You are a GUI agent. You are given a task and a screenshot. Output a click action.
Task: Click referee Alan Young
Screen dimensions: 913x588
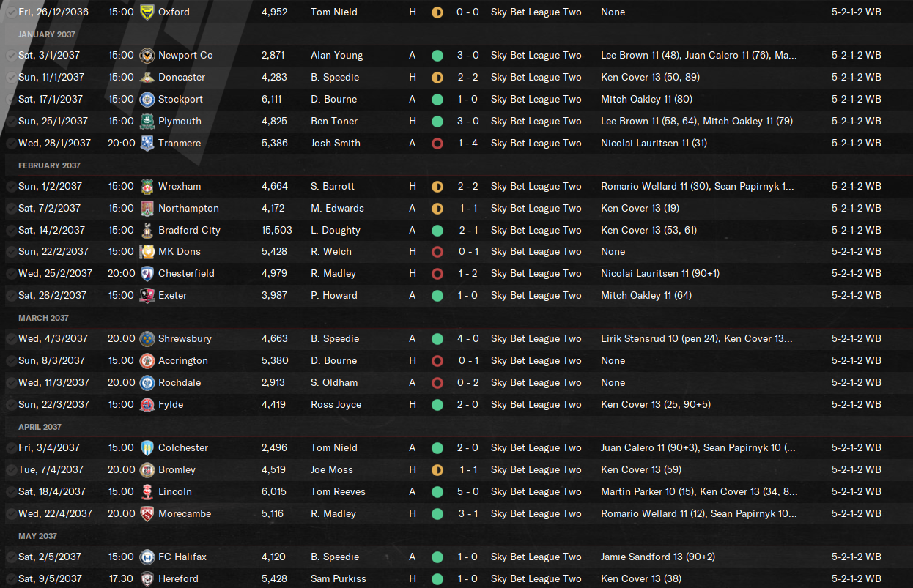pos(336,56)
